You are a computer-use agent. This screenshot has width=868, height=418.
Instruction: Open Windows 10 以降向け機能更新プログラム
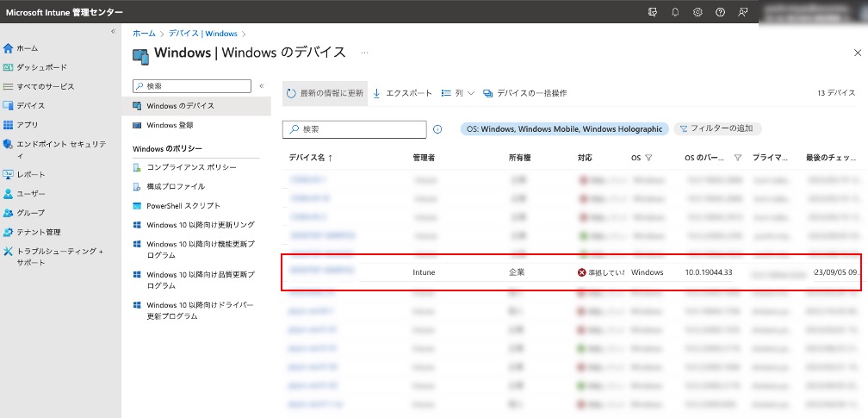point(194,249)
